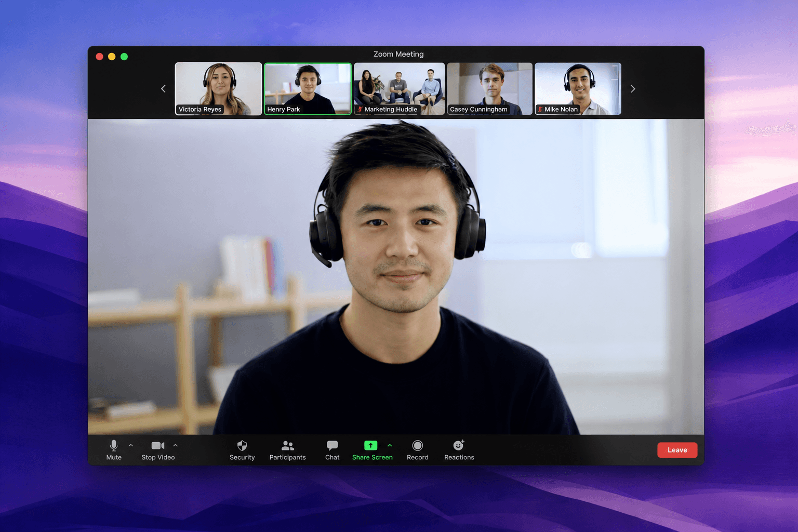The height and width of the screenshot is (532, 798).
Task: Expand the Share Screen options arrow
Action: pyautogui.click(x=390, y=445)
